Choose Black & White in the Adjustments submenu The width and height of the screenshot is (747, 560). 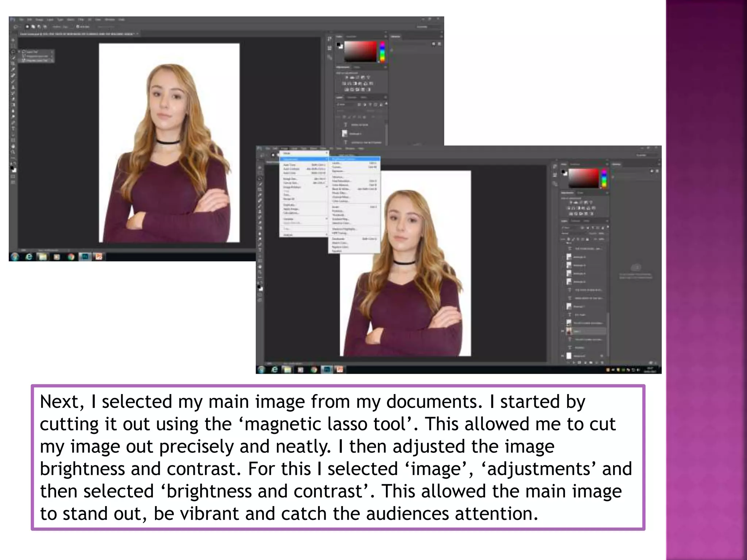click(x=354, y=189)
